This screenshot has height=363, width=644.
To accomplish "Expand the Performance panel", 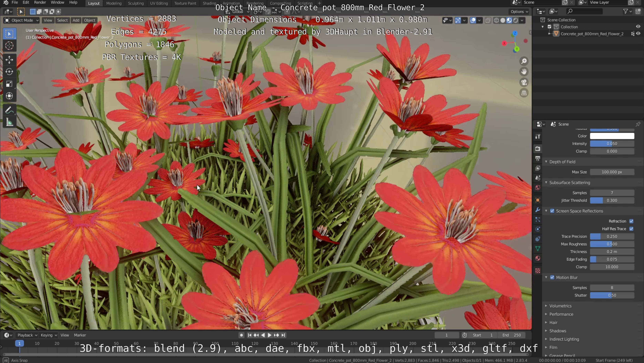I will 561,314.
